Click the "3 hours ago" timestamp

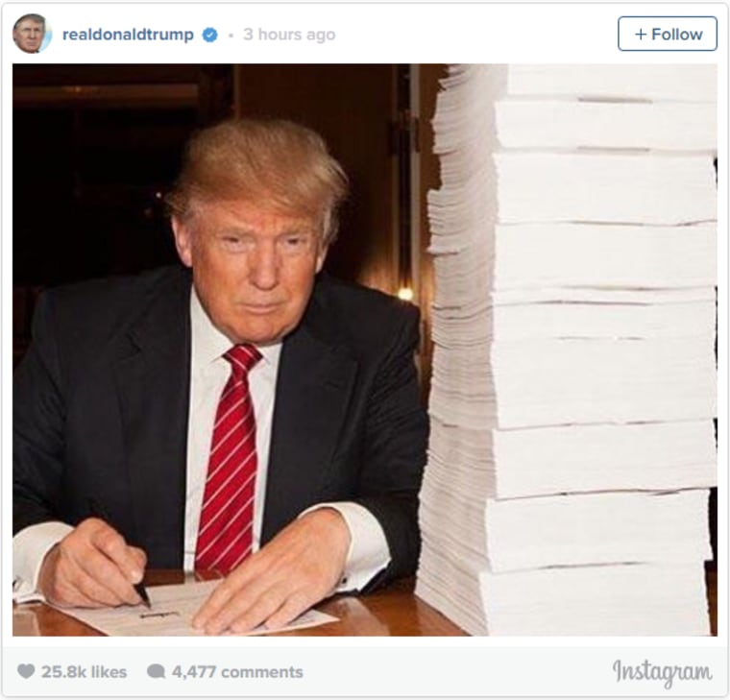tap(289, 35)
